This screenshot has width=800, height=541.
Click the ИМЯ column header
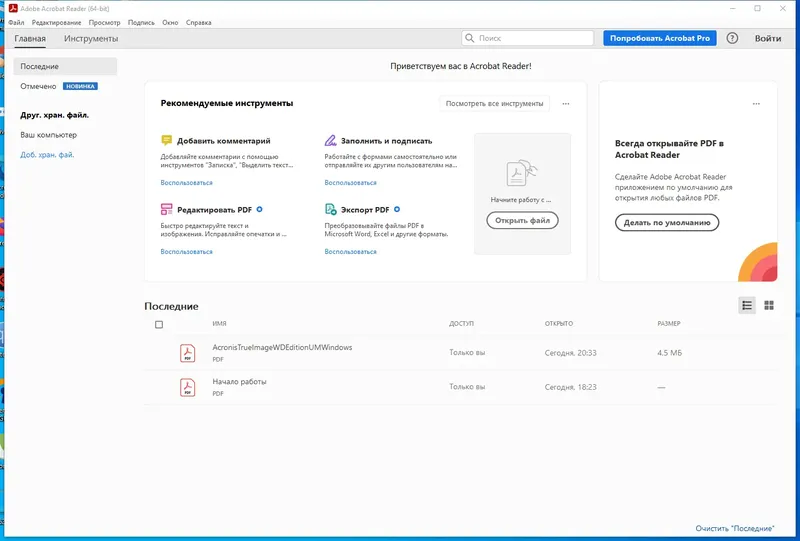[x=219, y=324]
